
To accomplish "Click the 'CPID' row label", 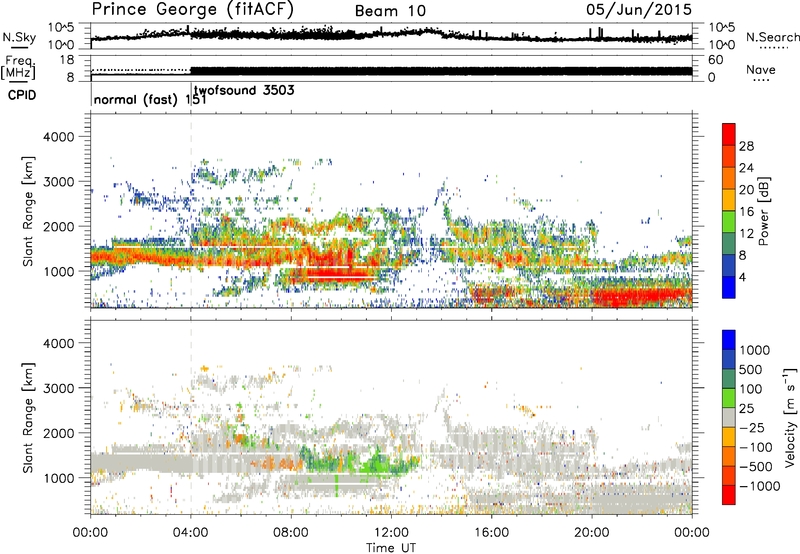I will pos(22,95).
